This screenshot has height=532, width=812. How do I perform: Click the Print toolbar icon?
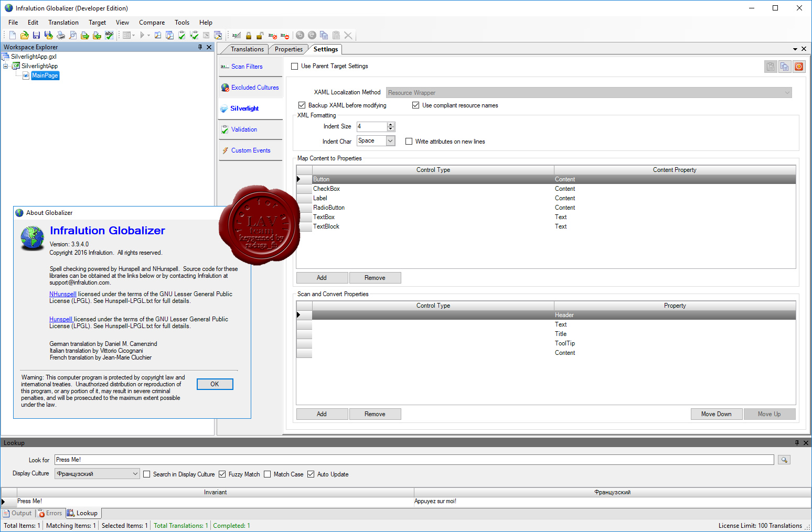(61, 35)
